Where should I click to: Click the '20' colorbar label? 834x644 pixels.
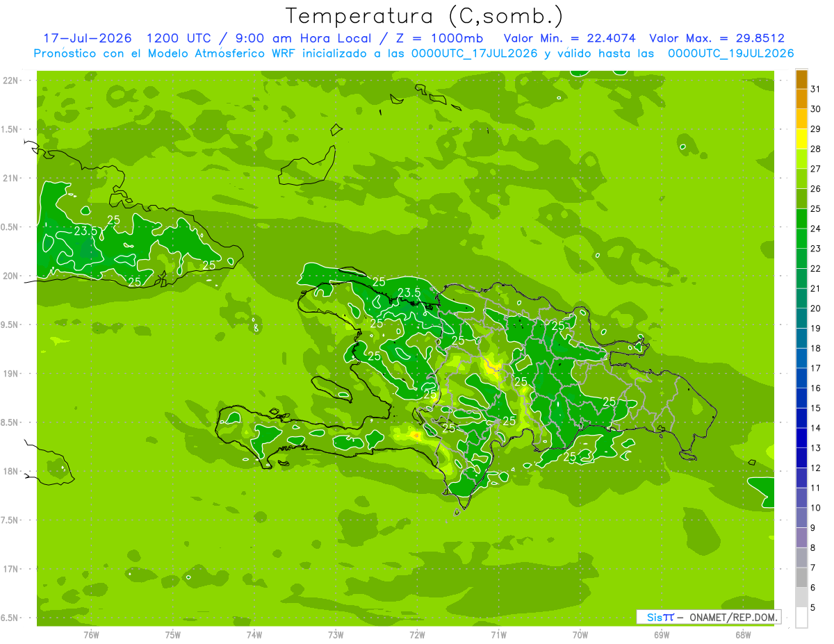[x=815, y=308]
